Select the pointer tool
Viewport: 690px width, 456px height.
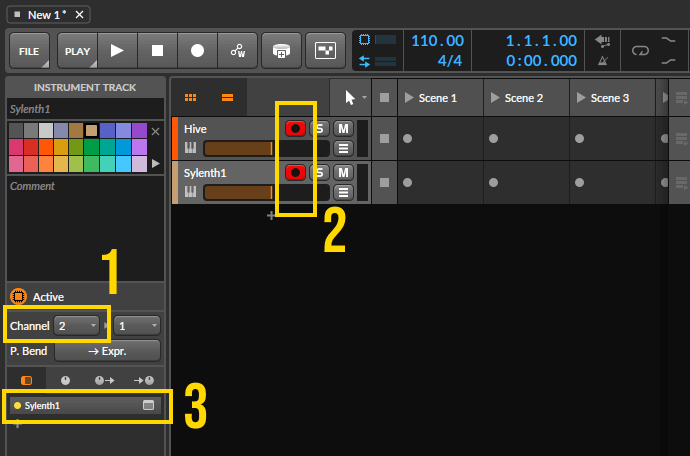coord(350,98)
